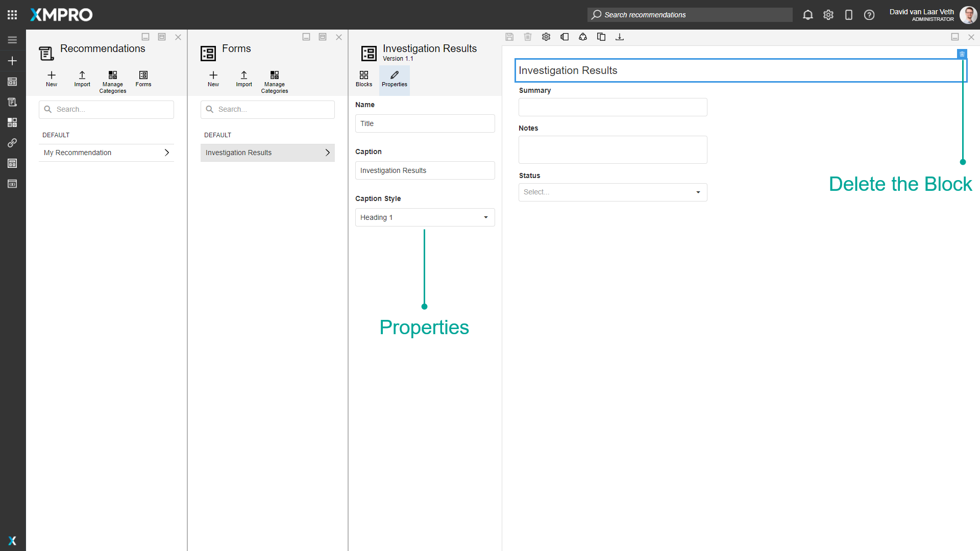The width and height of the screenshot is (980, 551).
Task: Copy the form using the duplicate icon
Action: pyautogui.click(x=601, y=37)
